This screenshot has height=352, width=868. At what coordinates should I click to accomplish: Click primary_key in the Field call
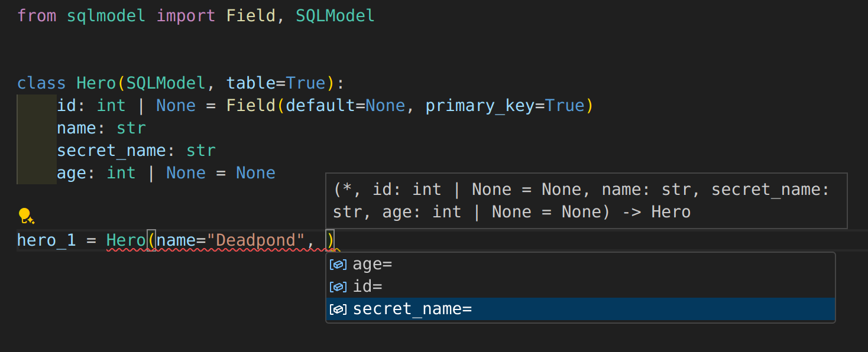coord(480,106)
